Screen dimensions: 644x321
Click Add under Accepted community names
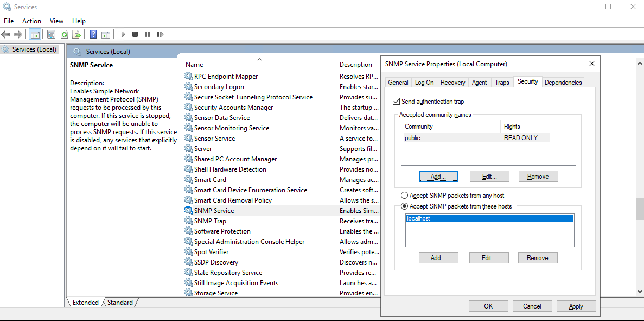point(438,177)
